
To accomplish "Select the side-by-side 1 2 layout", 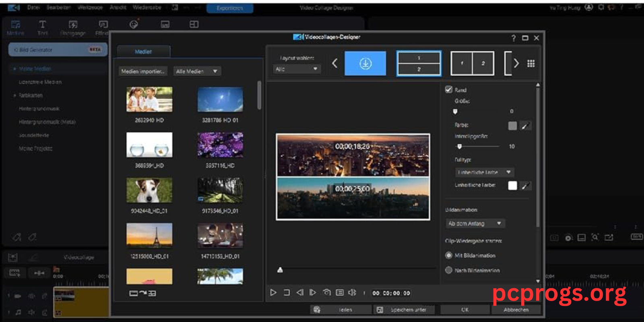I will pos(473,64).
